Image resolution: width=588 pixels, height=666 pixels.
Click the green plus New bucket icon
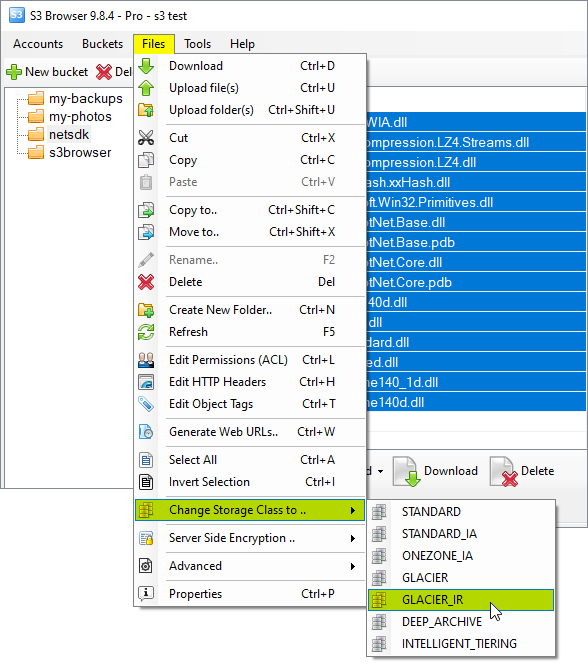tap(14, 72)
